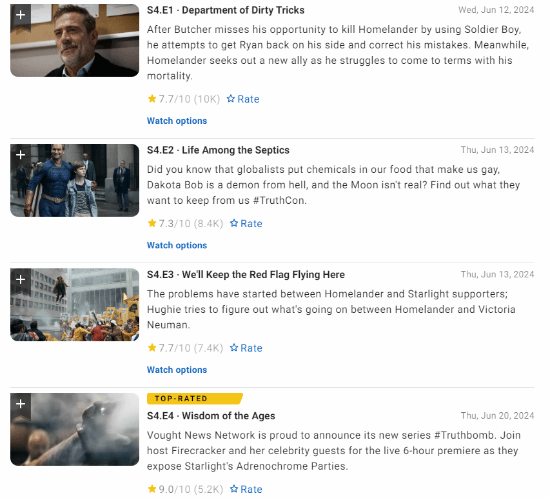550x498 pixels.
Task: Open S4.E4 Wisdom of the Ages title
Action: [x=211, y=416]
